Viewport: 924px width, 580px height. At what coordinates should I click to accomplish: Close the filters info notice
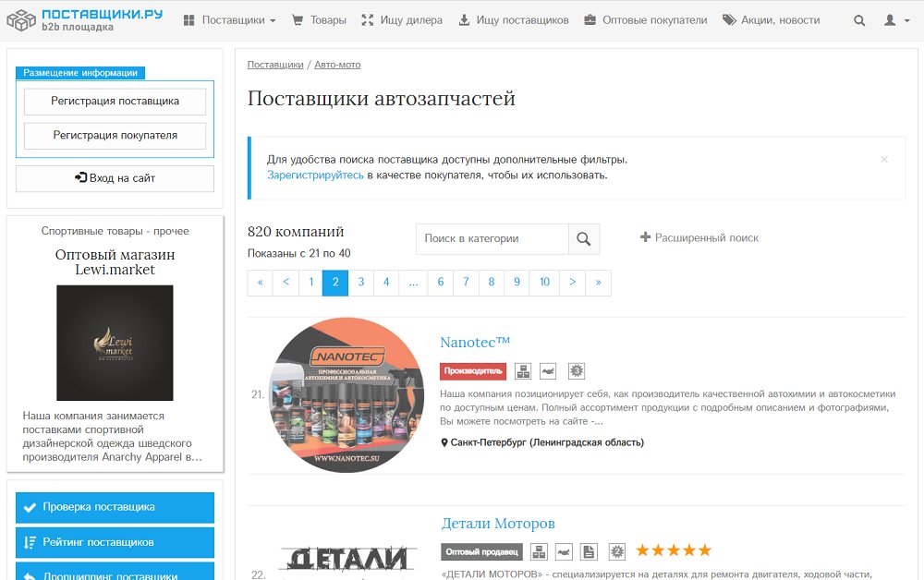tap(884, 160)
